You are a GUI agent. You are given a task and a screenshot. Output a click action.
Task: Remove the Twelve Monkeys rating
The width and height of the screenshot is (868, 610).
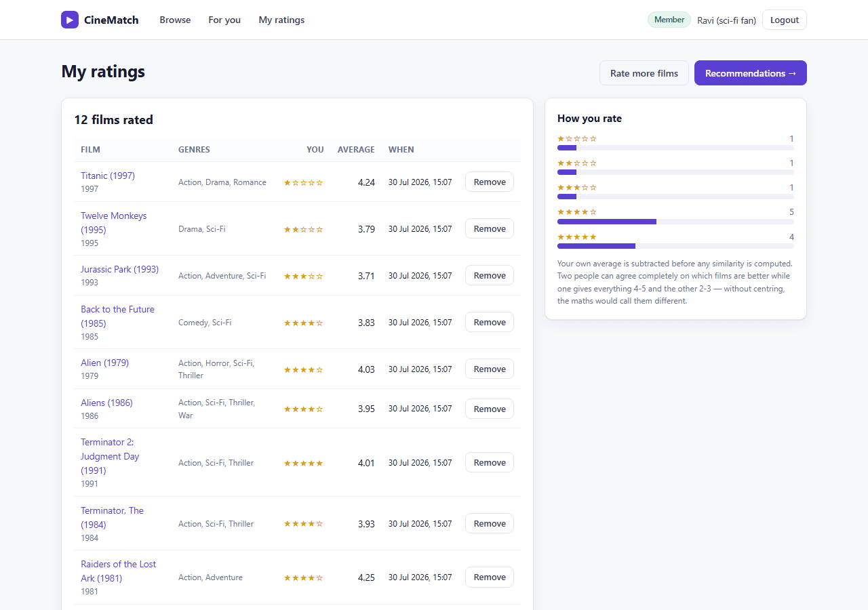[x=490, y=228]
